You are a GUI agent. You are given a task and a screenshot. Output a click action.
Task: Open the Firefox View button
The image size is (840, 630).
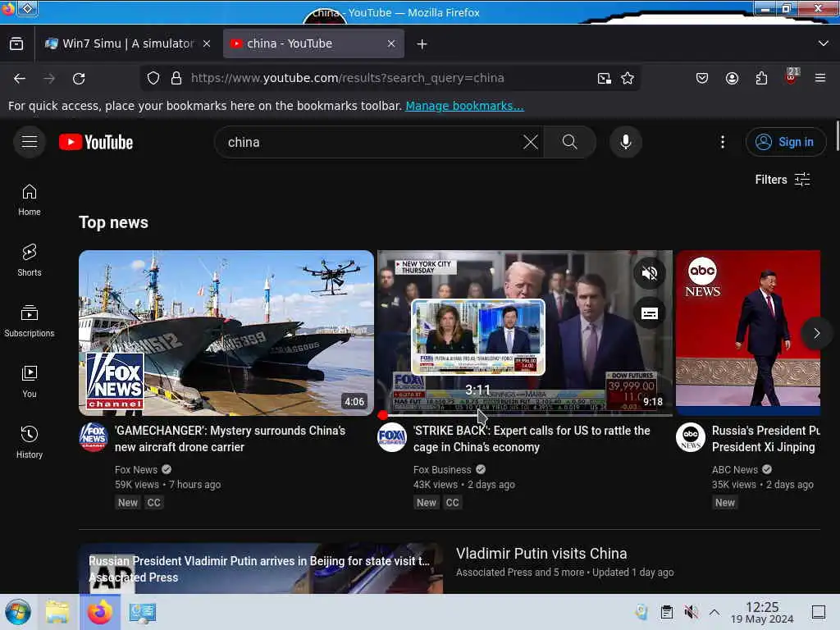[16, 44]
